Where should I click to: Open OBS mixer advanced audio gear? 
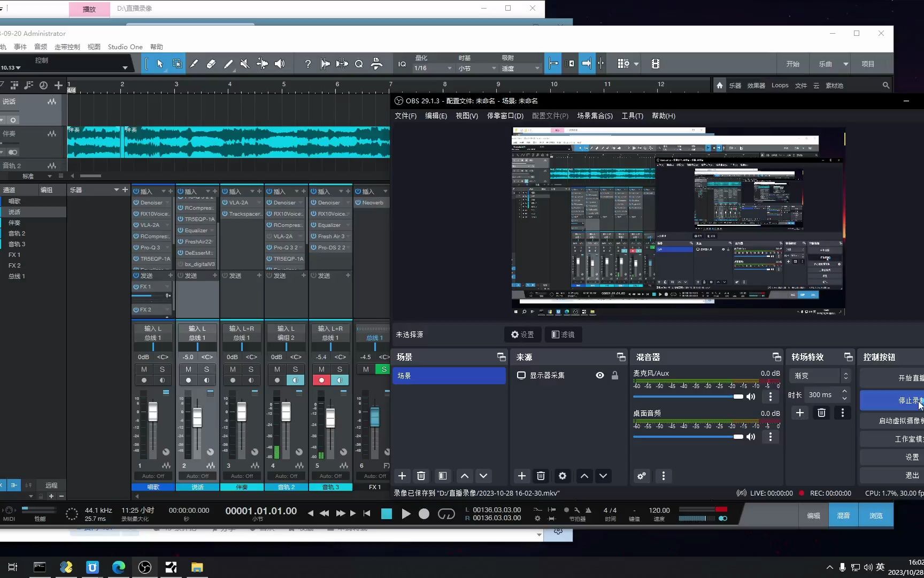pos(642,476)
